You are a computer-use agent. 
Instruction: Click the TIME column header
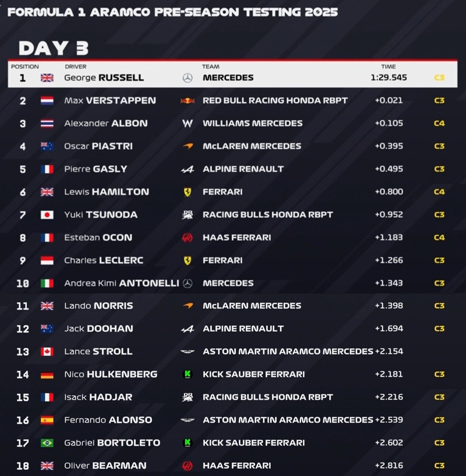tap(389, 66)
